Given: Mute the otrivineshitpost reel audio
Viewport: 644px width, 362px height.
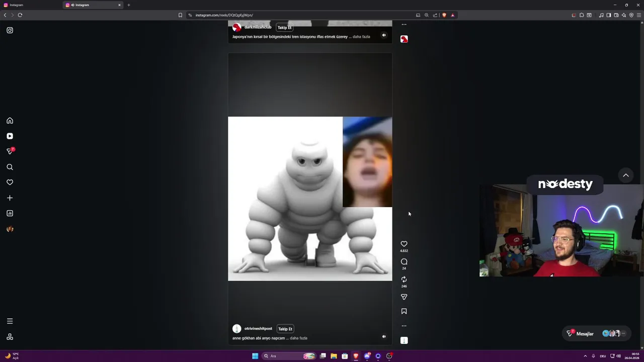Looking at the screenshot, I should click(x=384, y=337).
